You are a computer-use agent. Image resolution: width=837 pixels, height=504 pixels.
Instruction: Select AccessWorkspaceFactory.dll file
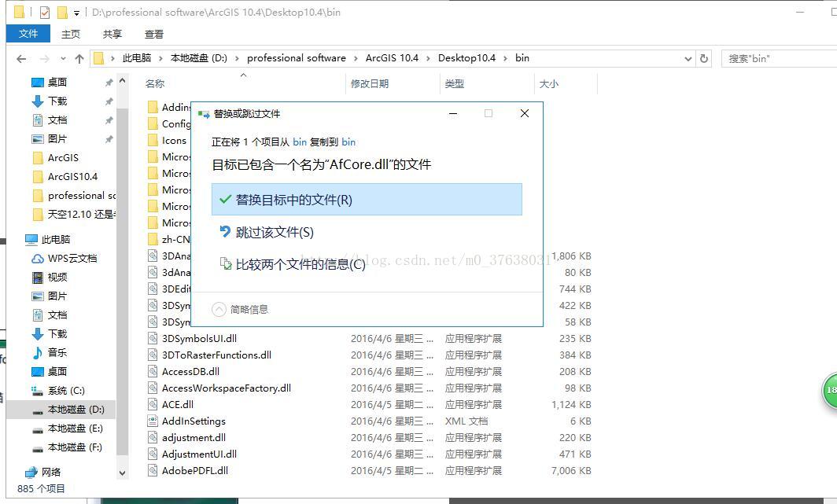tap(227, 388)
